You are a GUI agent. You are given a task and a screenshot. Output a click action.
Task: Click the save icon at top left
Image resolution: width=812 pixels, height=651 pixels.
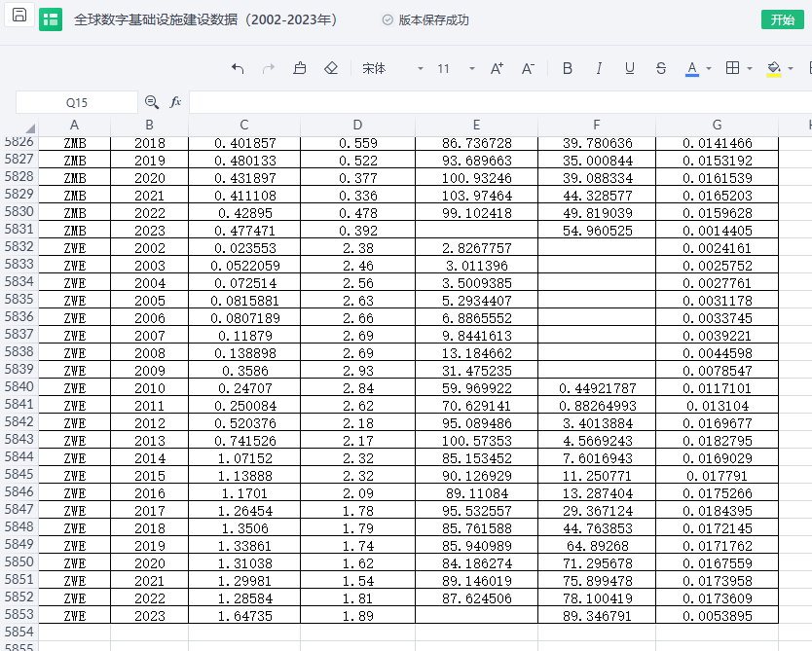[x=19, y=15]
